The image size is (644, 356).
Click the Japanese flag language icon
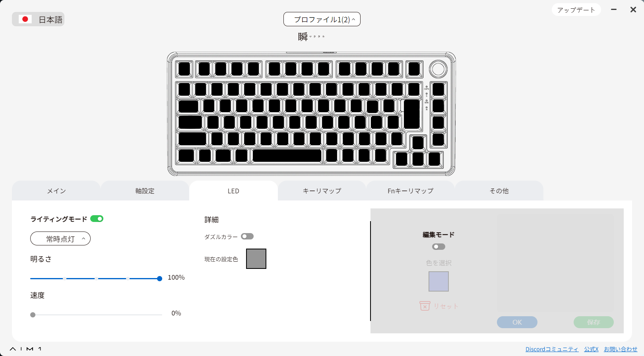click(25, 19)
